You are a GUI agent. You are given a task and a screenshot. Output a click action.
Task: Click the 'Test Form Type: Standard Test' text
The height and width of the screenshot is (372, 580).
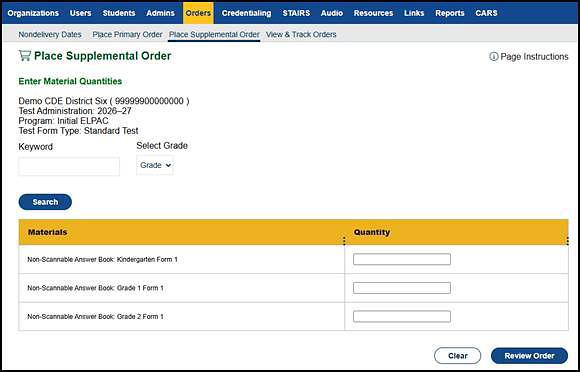(78, 131)
